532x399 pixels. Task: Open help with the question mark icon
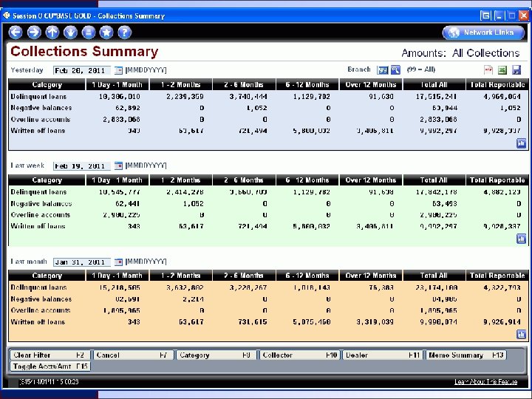point(125,33)
